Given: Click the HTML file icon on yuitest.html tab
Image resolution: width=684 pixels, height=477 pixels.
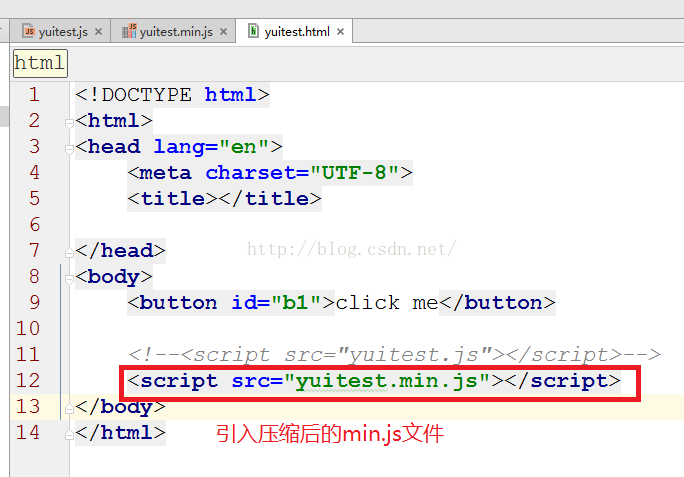Looking at the screenshot, I should click(x=253, y=31).
